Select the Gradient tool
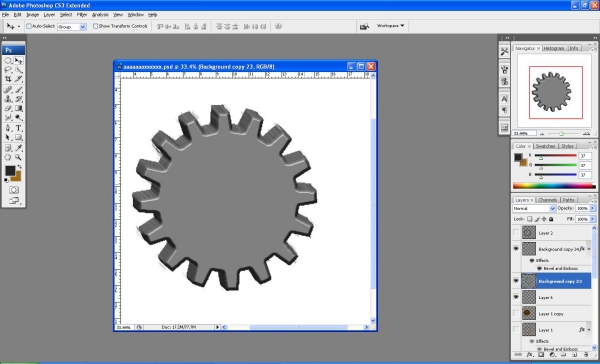Viewport: 600px width, 364px height. [x=18, y=108]
